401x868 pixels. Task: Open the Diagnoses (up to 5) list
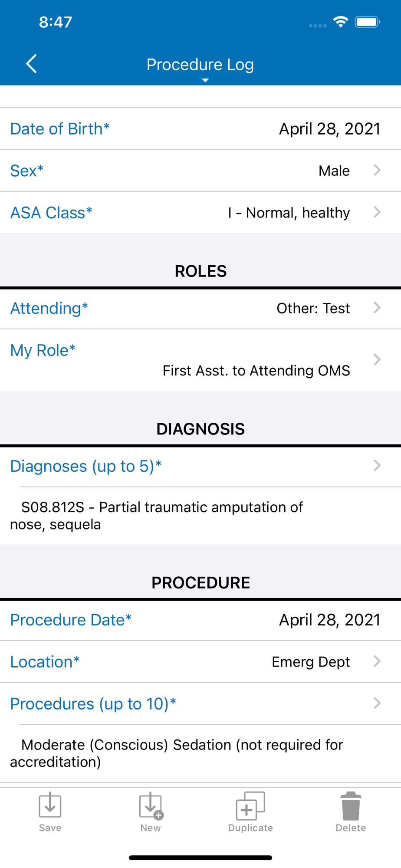pos(200,466)
